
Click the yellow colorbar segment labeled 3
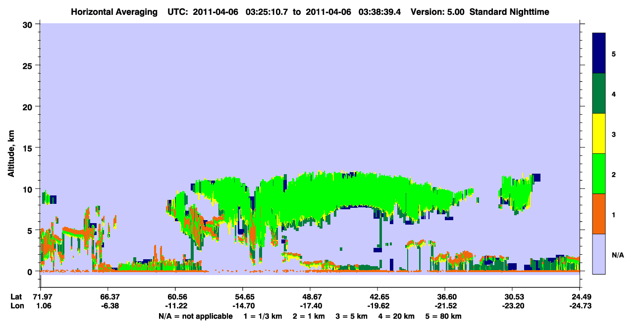click(x=599, y=134)
